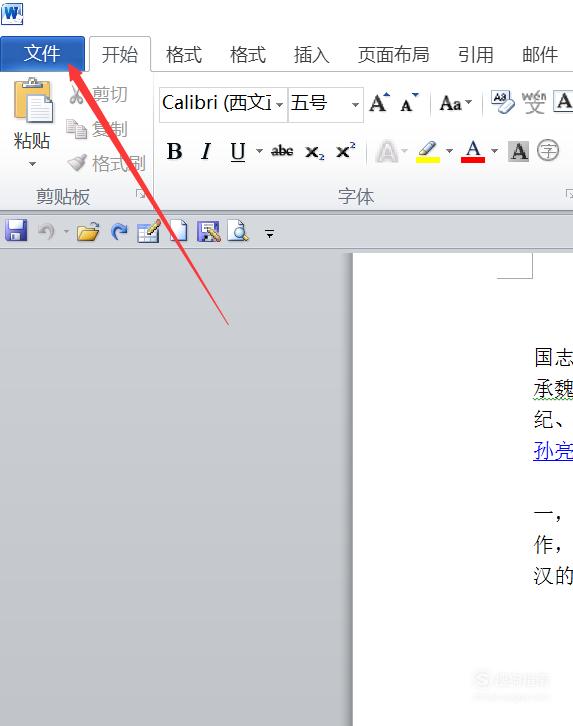Image resolution: width=573 pixels, height=726 pixels.
Task: Click the Save As disk-with-pencil icon
Action: click(209, 231)
